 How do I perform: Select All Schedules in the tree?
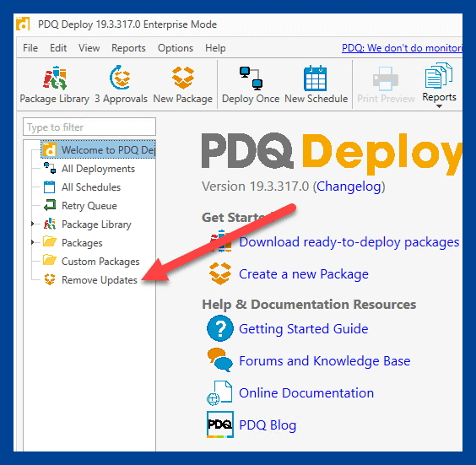(91, 187)
